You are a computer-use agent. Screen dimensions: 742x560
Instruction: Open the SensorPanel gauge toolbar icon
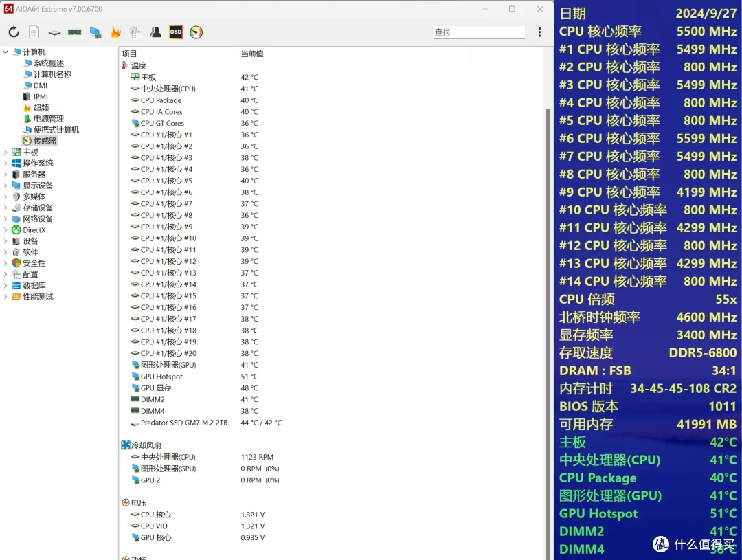196,32
